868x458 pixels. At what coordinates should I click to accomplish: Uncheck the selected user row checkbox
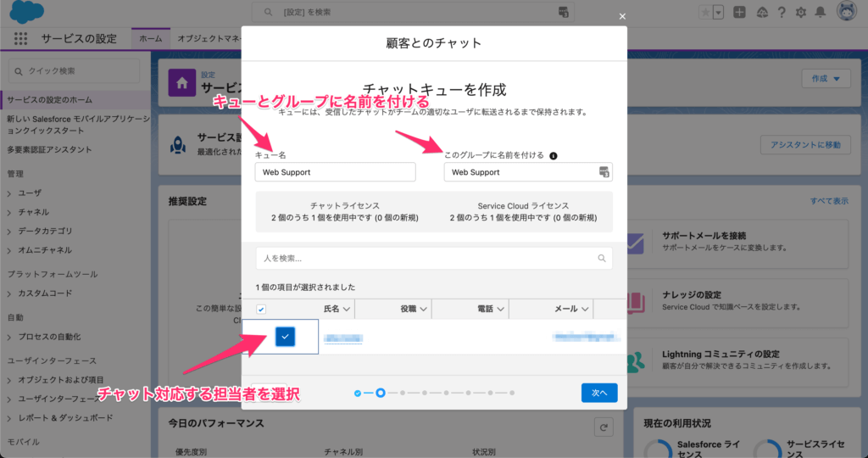coord(285,337)
